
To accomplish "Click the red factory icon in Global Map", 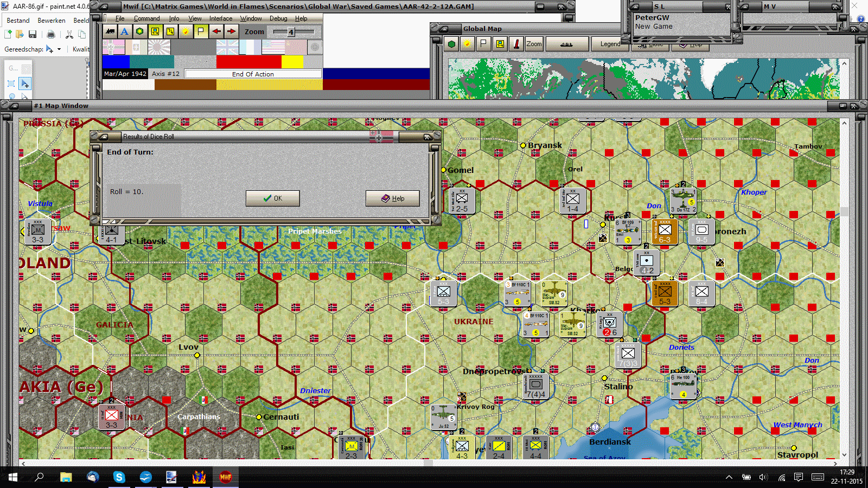I will pos(516,44).
